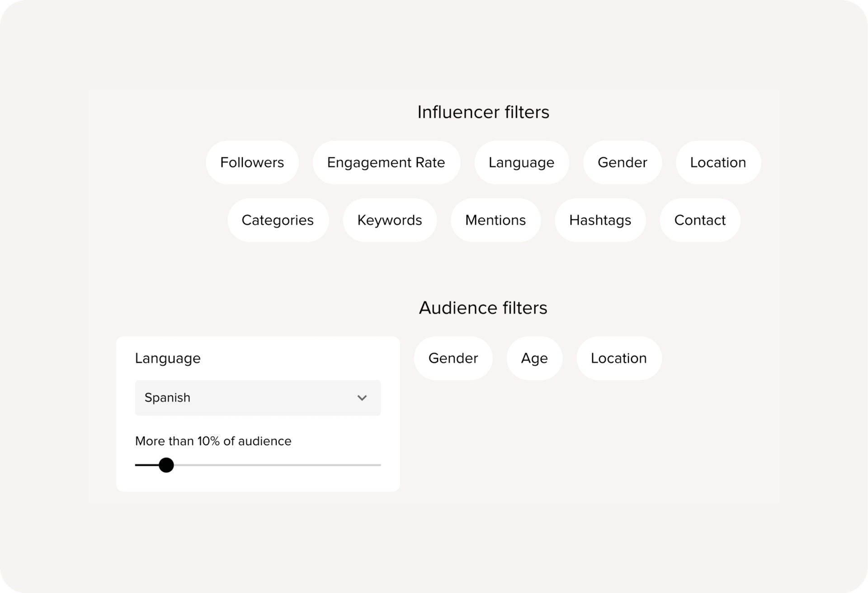Click the slider track at its midpoint
The height and width of the screenshot is (593, 868).
click(x=258, y=465)
